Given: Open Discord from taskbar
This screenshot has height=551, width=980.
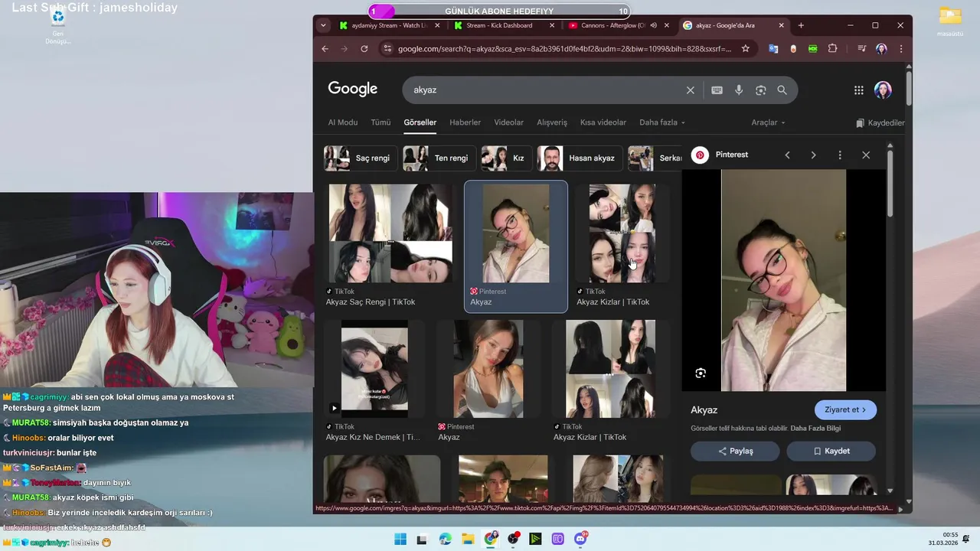Looking at the screenshot, I should [580, 539].
